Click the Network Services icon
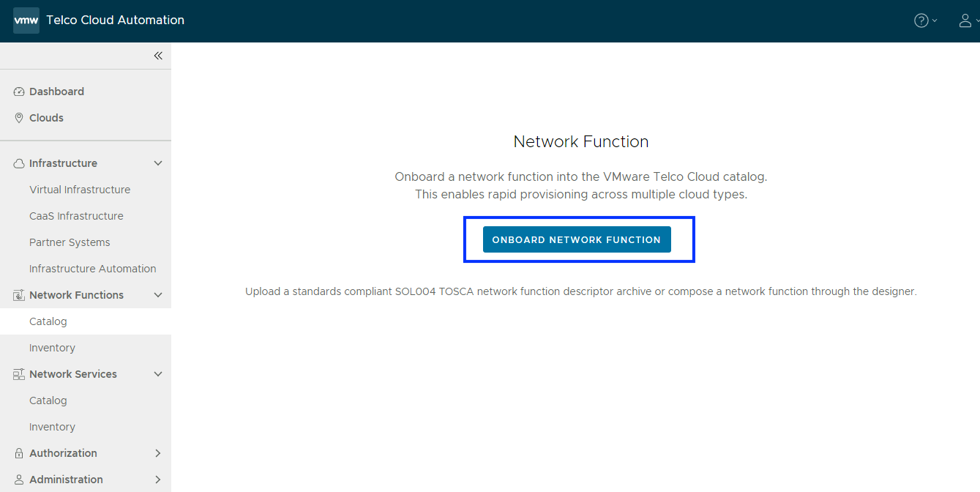Image resolution: width=980 pixels, height=492 pixels. (19, 374)
